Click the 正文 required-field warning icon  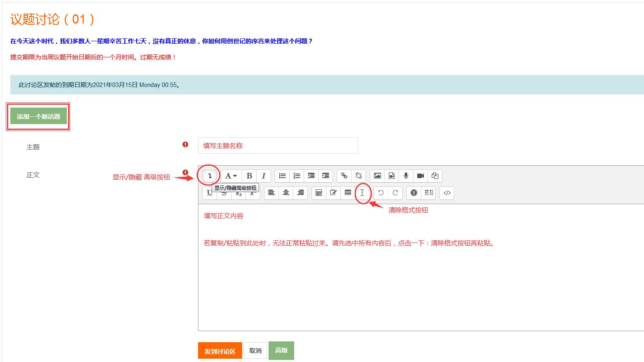coord(185,172)
